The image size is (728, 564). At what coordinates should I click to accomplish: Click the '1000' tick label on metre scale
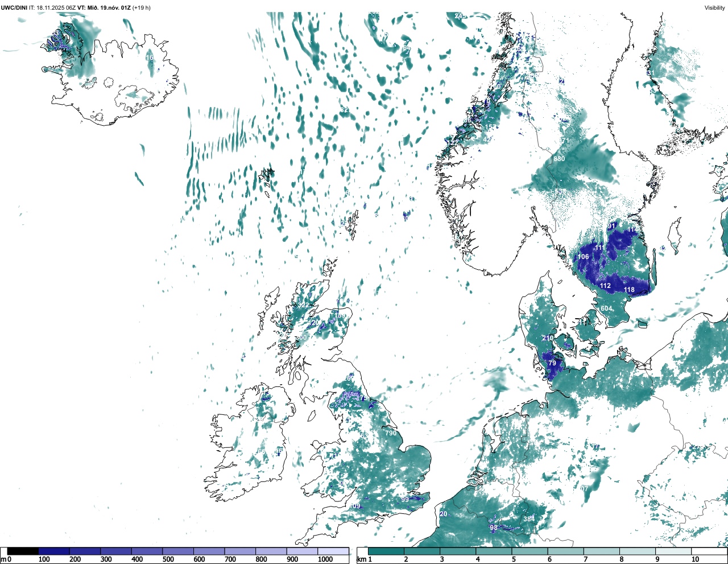(x=325, y=559)
